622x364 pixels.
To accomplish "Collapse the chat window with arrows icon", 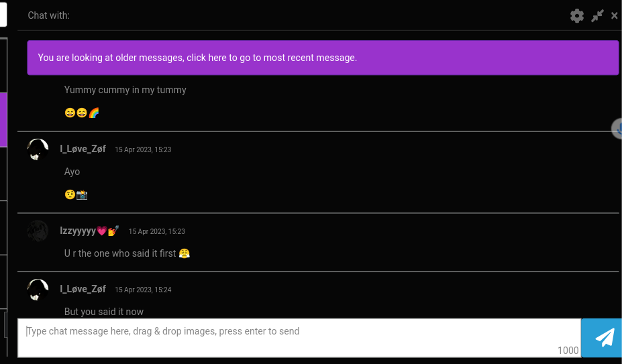I will [597, 16].
